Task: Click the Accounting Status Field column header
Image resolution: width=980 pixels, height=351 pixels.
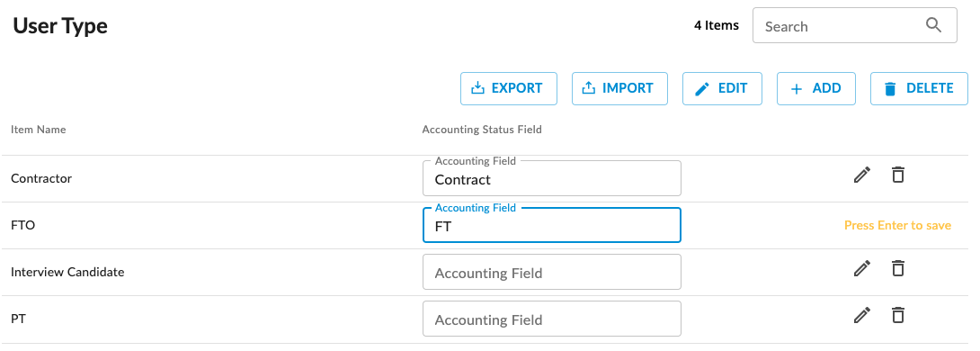Action: tap(482, 130)
